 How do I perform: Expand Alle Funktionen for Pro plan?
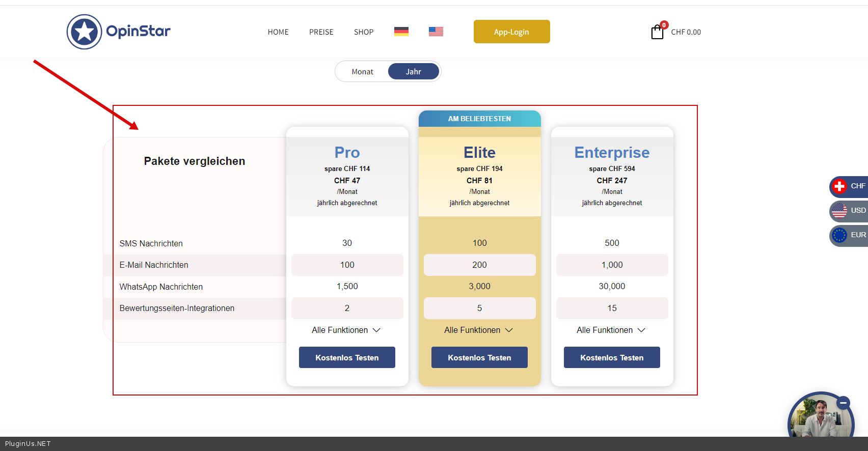click(x=346, y=330)
